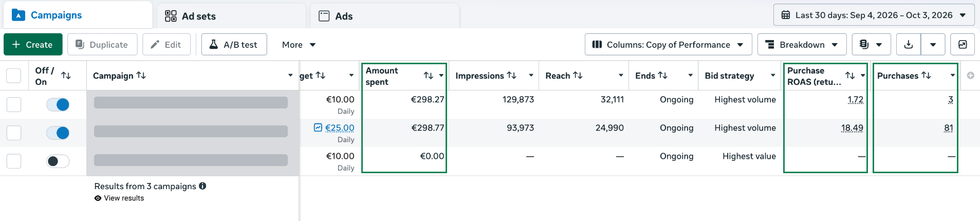Click the €25.00 budget link
The height and width of the screenshot is (221, 980).
[x=340, y=128]
